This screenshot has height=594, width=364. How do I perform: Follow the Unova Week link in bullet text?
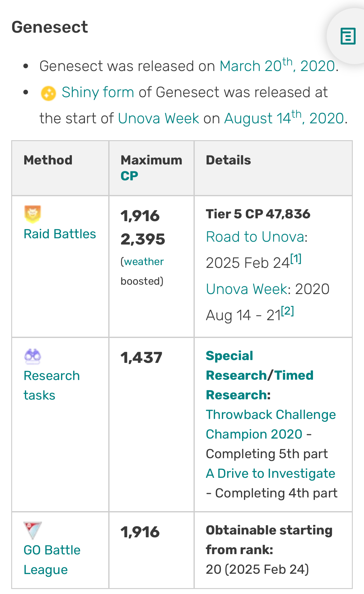pos(158,118)
